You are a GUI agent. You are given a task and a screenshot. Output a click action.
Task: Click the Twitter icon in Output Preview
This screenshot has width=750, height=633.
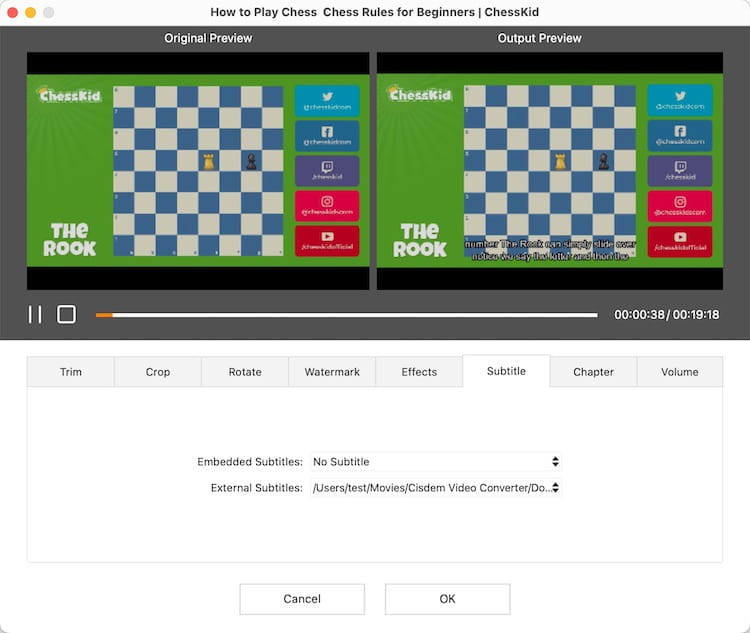tap(680, 96)
